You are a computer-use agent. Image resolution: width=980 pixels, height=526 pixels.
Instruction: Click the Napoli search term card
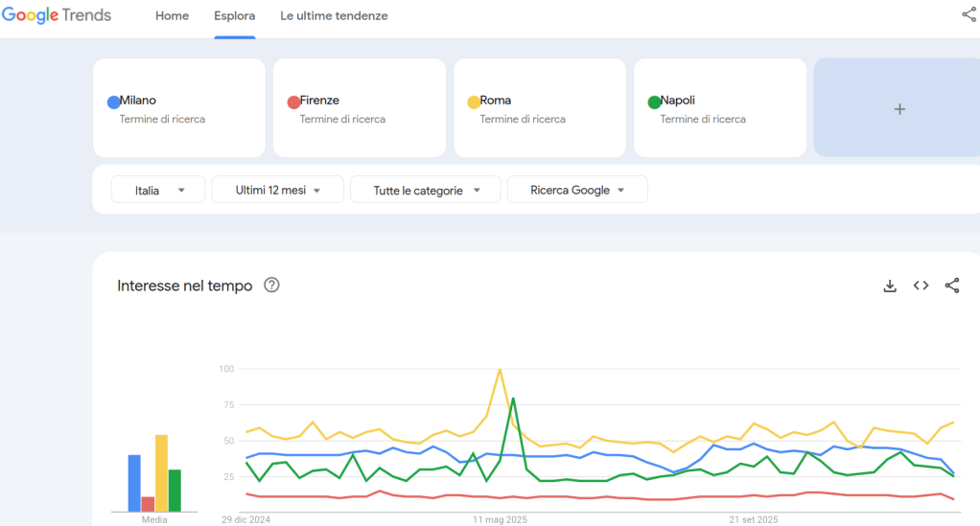pos(719,108)
